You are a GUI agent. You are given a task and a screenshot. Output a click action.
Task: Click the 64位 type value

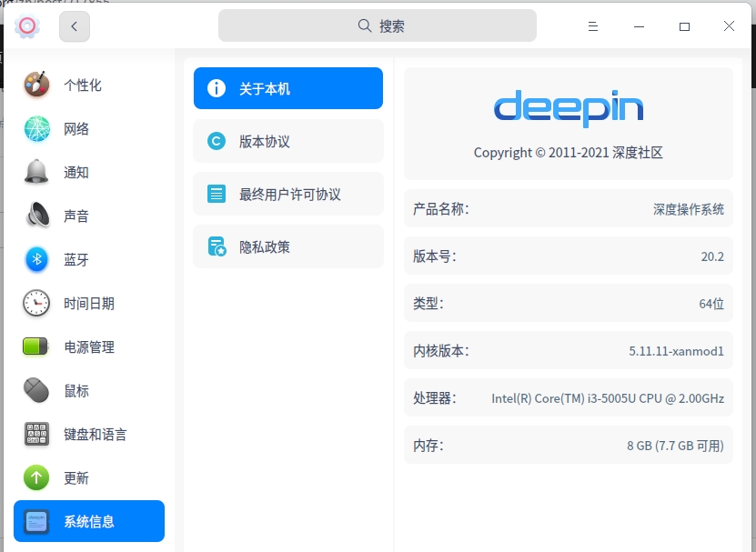click(711, 304)
